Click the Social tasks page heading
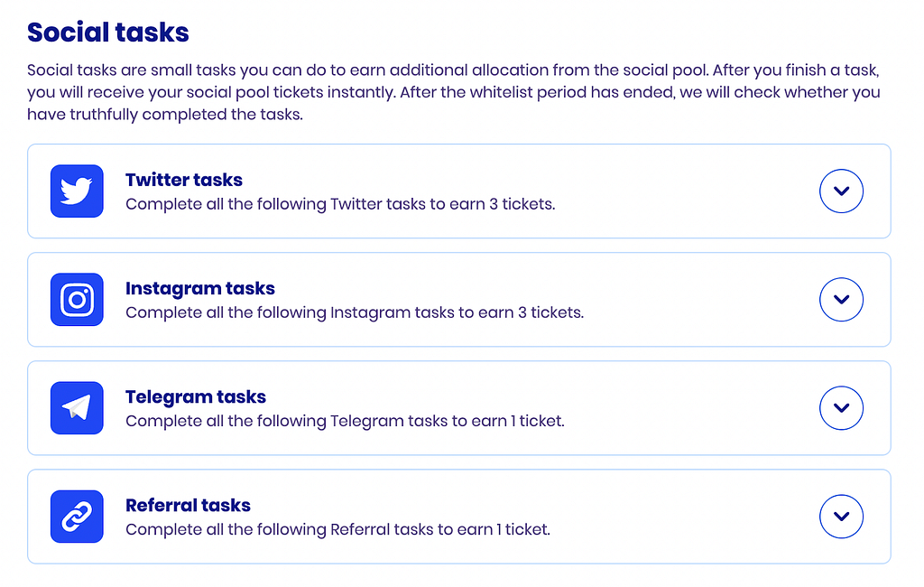Viewport: 924px width, 587px height. [x=108, y=33]
